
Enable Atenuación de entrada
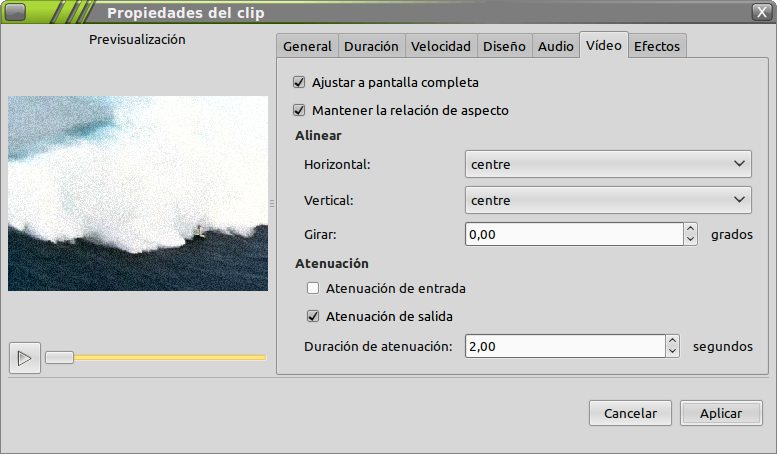(313, 288)
